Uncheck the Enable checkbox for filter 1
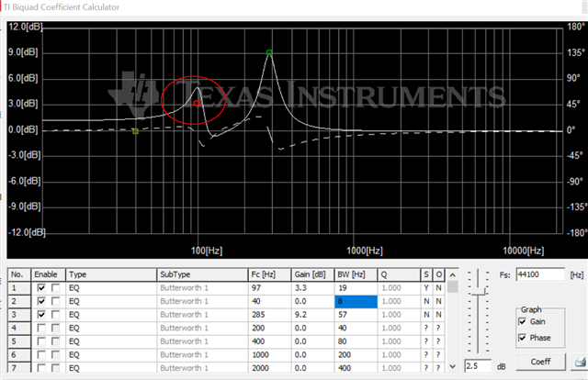This screenshot has height=380, width=588. click(x=41, y=288)
